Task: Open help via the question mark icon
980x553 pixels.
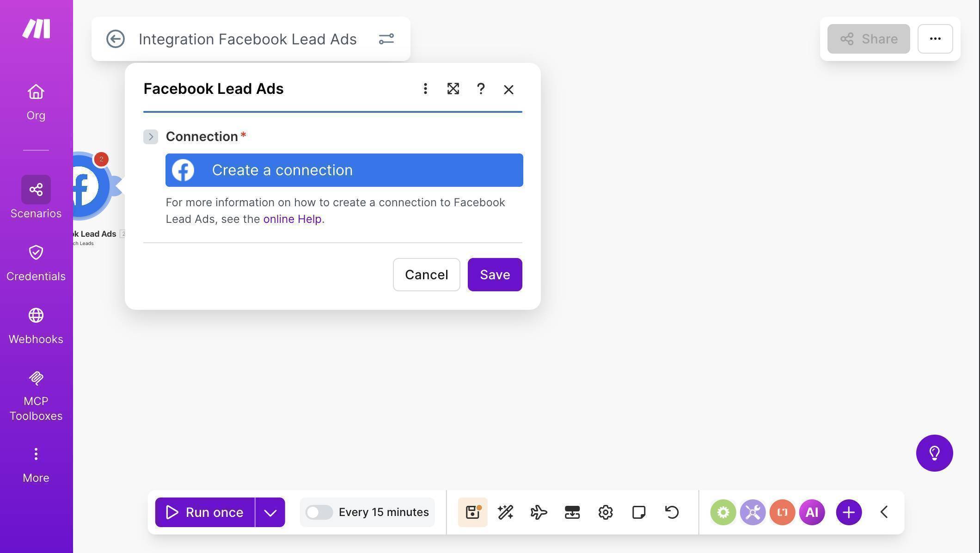Action: (x=481, y=89)
